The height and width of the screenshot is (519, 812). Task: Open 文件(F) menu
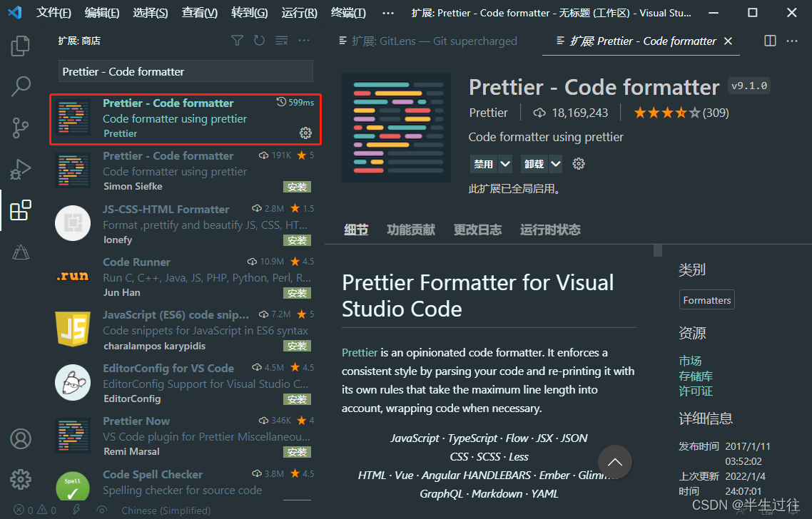pos(54,13)
